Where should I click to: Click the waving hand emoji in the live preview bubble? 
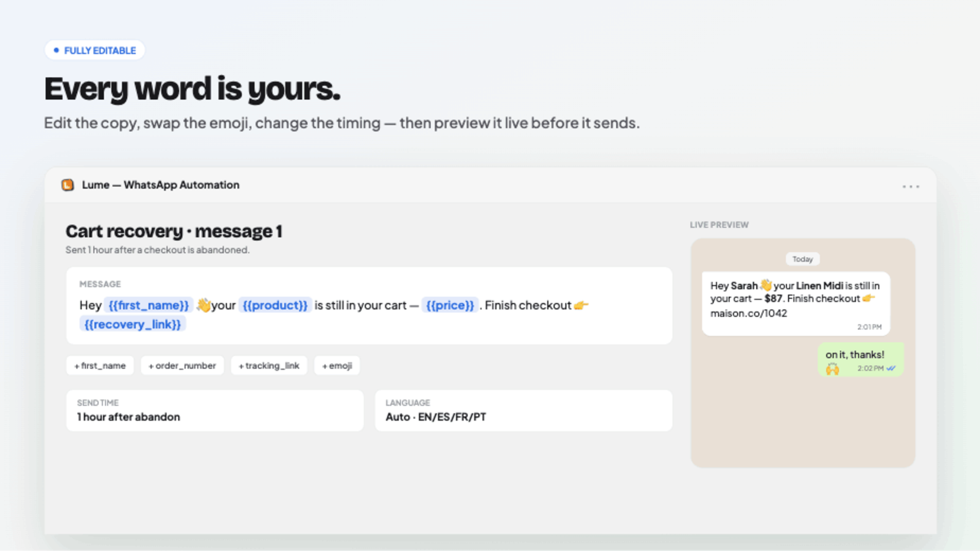pyautogui.click(x=766, y=285)
